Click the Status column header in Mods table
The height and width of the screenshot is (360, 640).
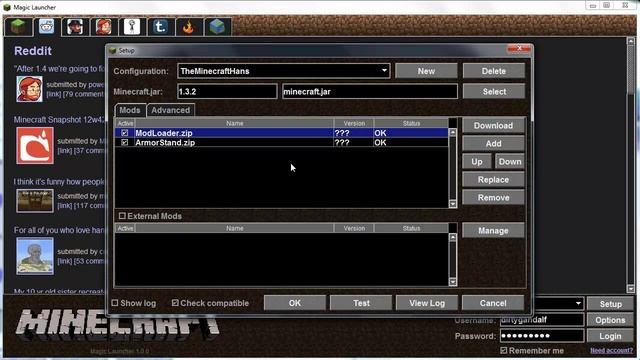411,123
